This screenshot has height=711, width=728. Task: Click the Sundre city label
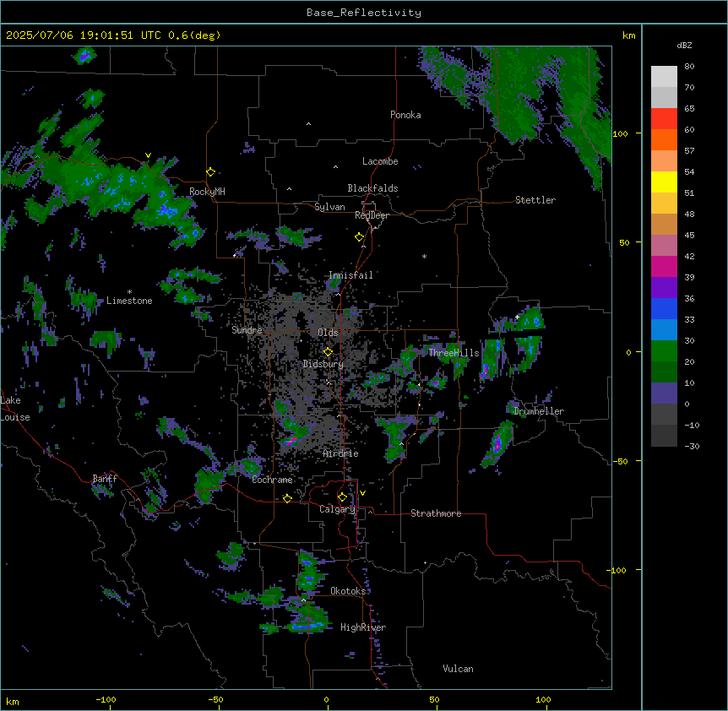[247, 330]
